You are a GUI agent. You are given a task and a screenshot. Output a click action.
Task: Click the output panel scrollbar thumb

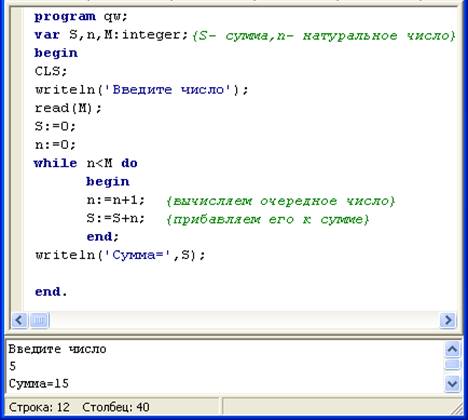[452, 365]
